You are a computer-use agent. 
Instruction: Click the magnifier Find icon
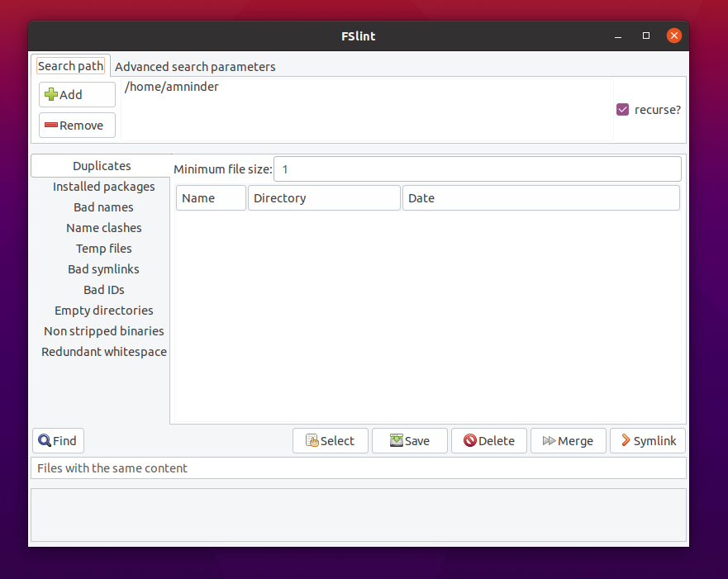coord(45,441)
